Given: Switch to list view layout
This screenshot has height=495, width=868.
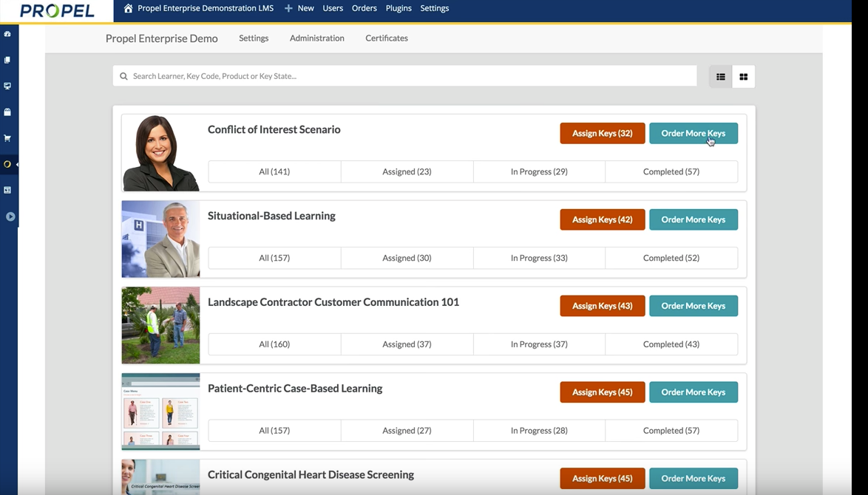Looking at the screenshot, I should pos(720,77).
